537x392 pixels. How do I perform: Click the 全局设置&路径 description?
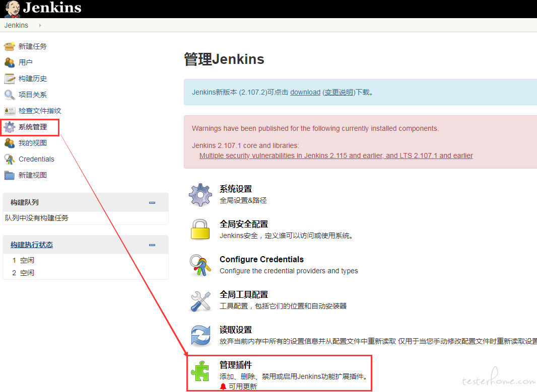click(x=243, y=200)
